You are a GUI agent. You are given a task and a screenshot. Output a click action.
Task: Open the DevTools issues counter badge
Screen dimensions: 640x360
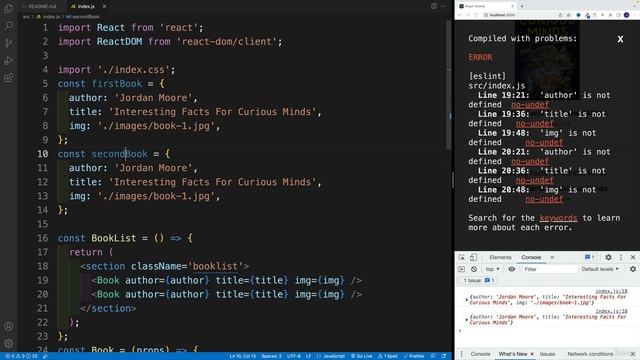589,258
